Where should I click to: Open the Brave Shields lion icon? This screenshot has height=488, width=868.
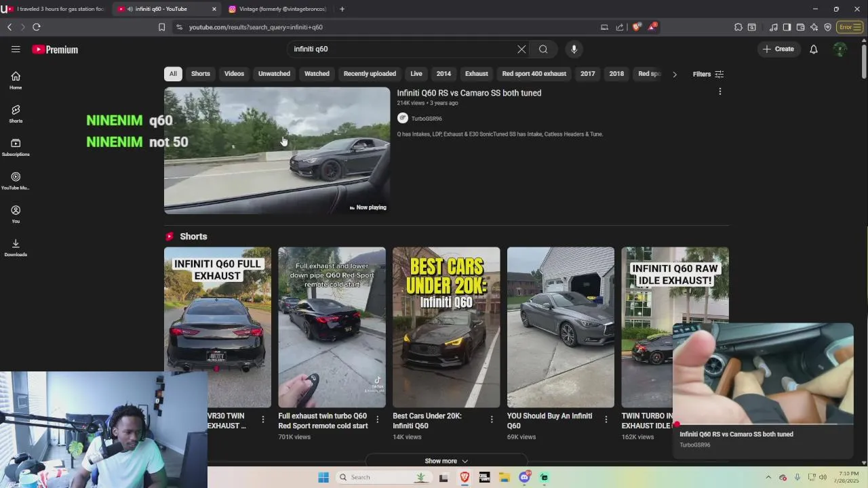(x=636, y=27)
